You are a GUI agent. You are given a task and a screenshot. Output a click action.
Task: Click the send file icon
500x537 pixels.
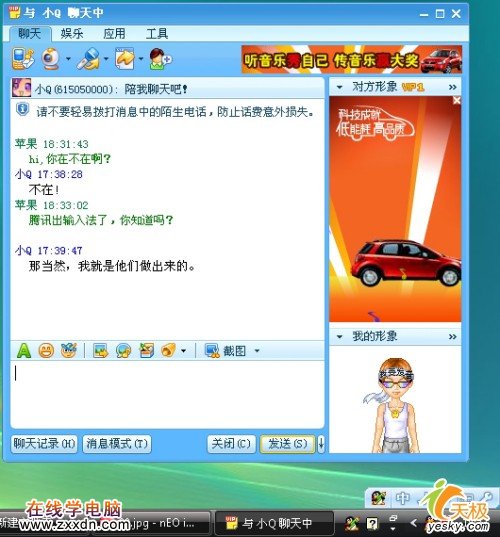[x=125, y=59]
